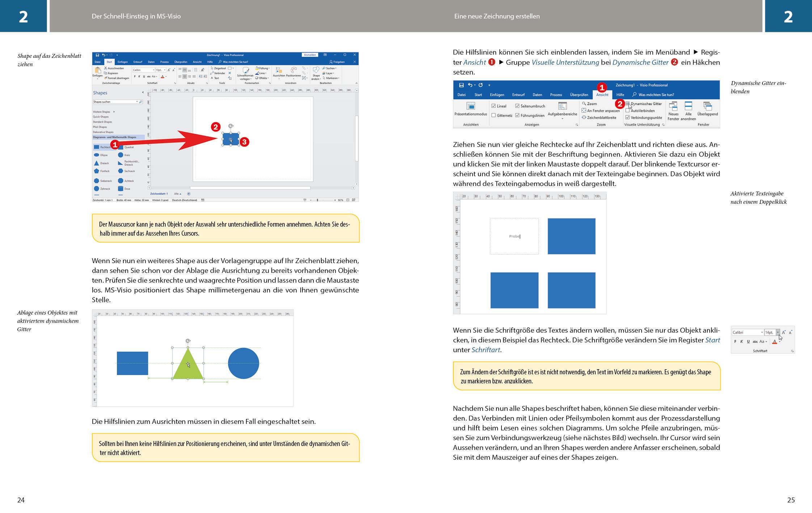Click the Shape ändern icon
The height and width of the screenshot is (513, 812).
click(316, 70)
